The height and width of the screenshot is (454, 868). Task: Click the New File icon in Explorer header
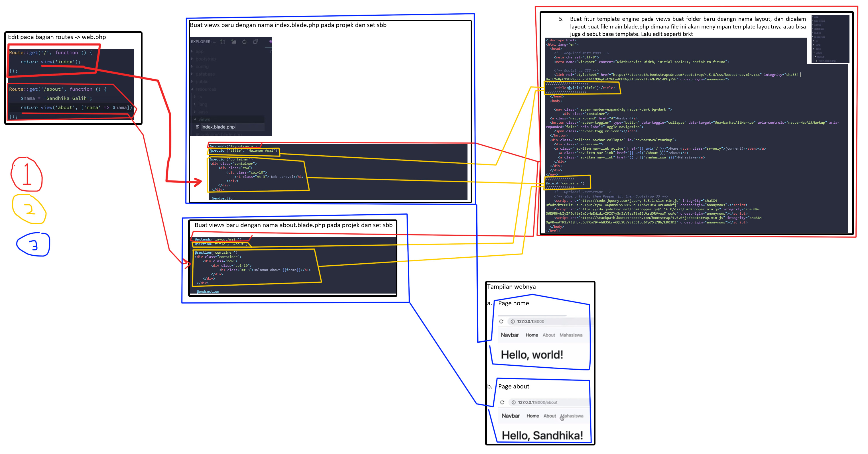point(223,42)
